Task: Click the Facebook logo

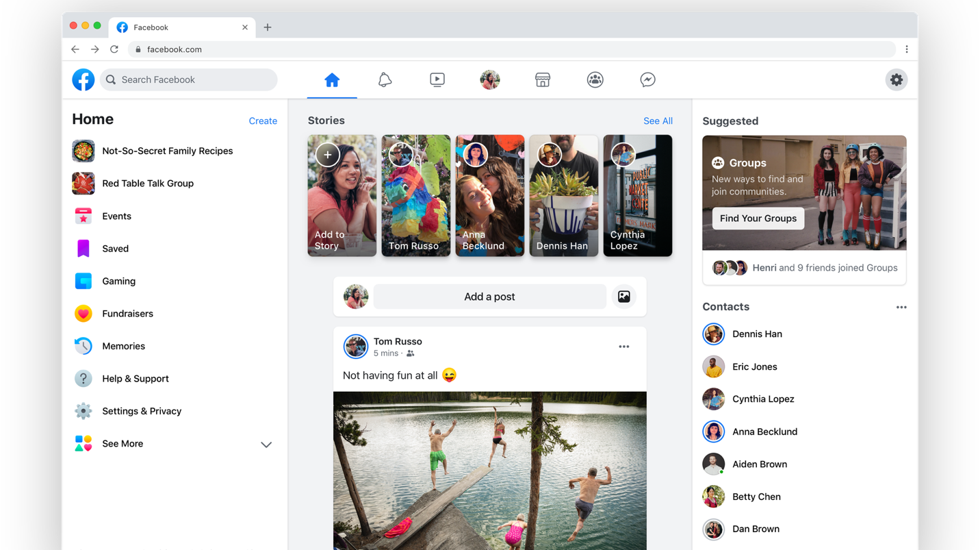Action: point(83,79)
